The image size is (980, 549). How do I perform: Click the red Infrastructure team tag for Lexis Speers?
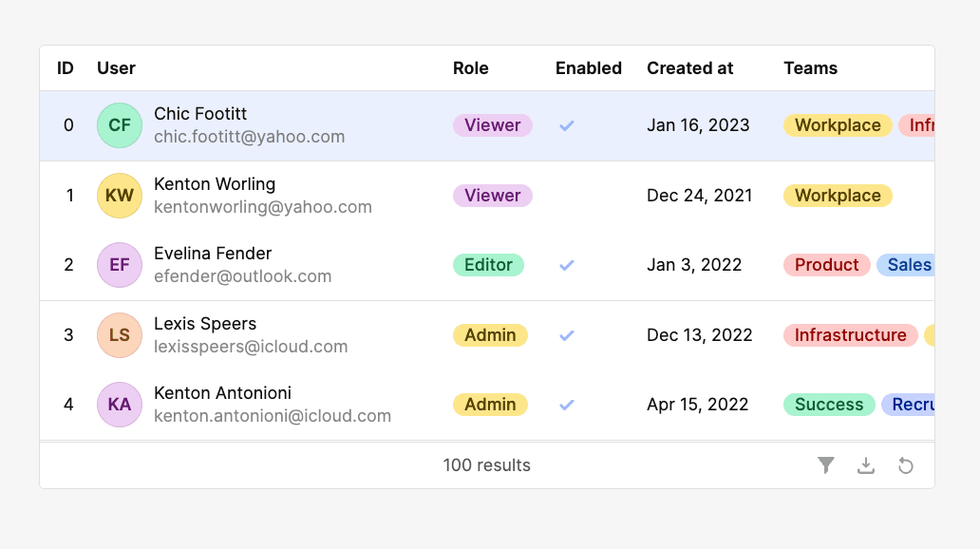point(850,335)
